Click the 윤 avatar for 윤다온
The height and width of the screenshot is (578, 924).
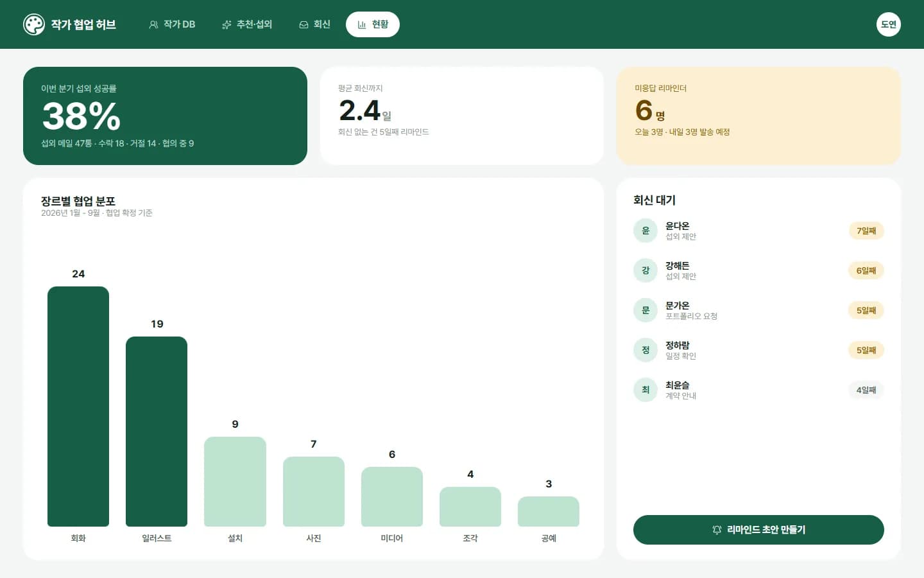646,231
